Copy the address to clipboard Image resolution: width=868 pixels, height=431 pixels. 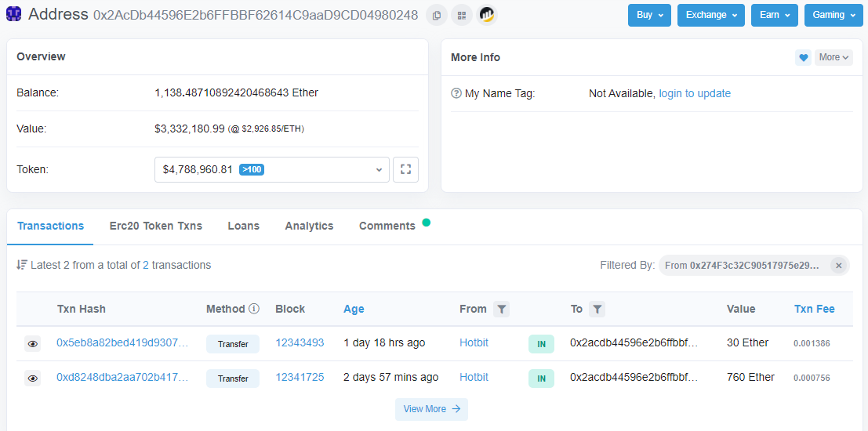click(x=437, y=15)
